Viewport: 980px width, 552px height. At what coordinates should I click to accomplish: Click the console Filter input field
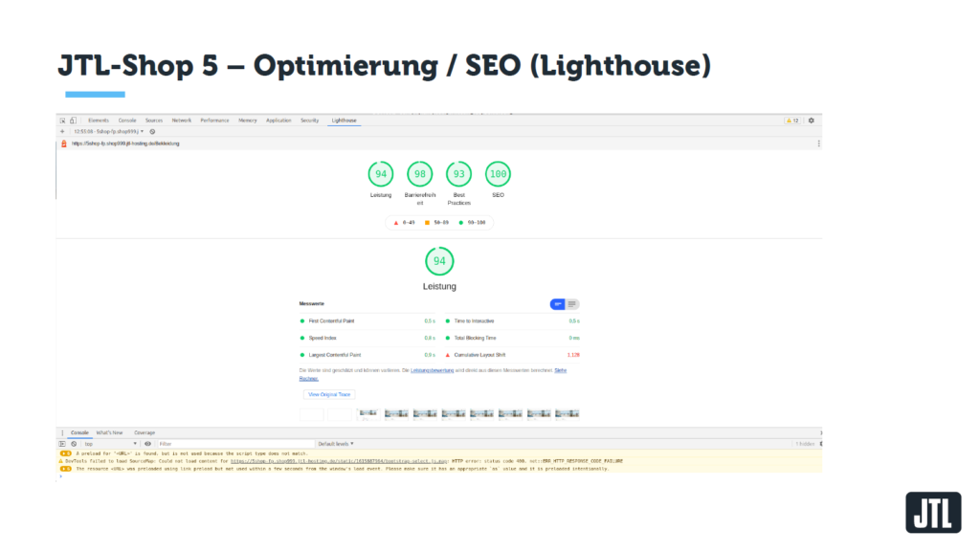tap(230, 444)
